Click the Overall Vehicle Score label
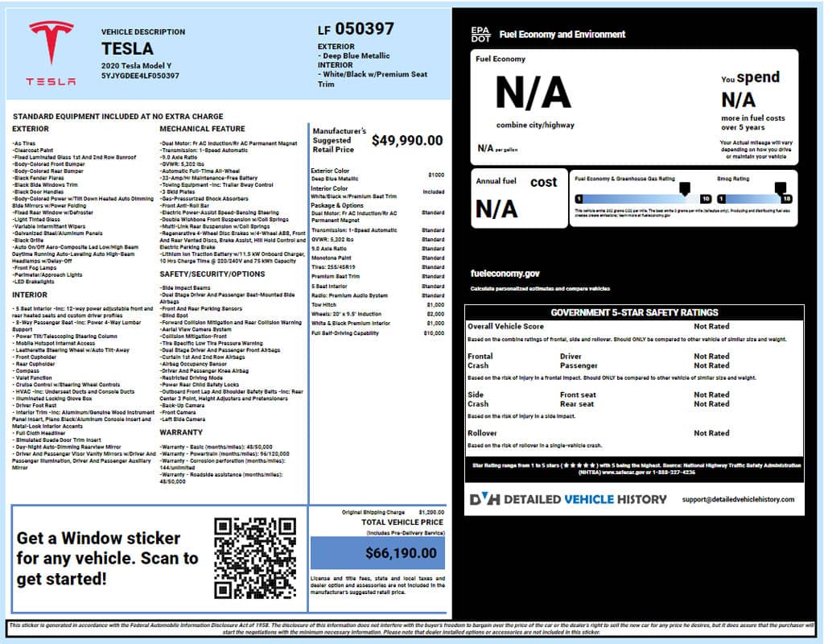Viewport: 824px width, 644px height. click(x=505, y=327)
